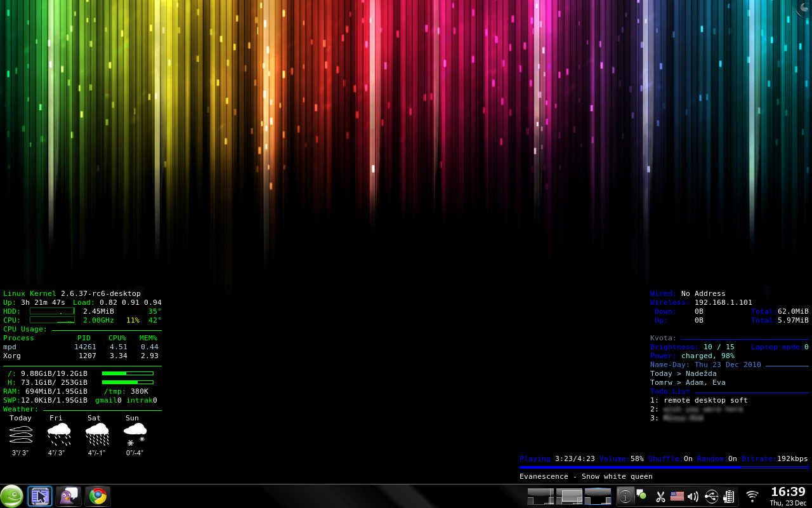Click the todo item '1: remote desktop soft'
This screenshot has height=508, width=812.
coord(699,400)
